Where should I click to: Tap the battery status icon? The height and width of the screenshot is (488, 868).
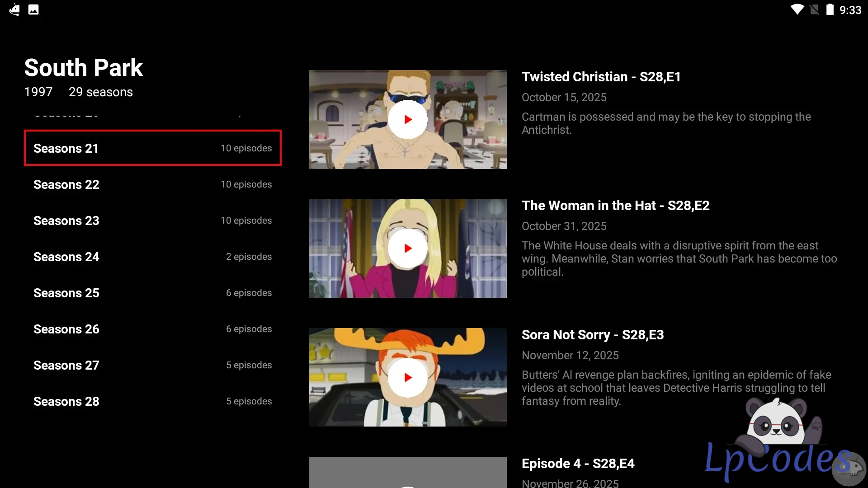[830, 9]
